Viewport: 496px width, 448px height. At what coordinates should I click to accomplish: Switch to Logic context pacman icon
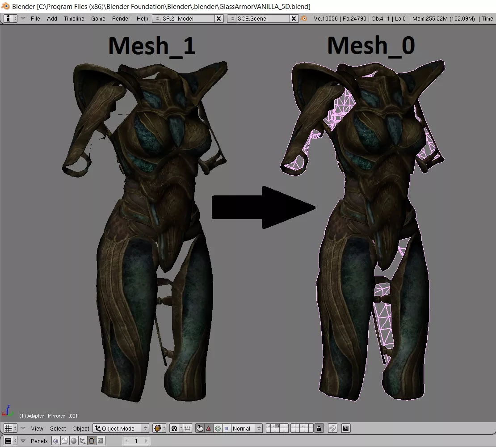click(56, 441)
